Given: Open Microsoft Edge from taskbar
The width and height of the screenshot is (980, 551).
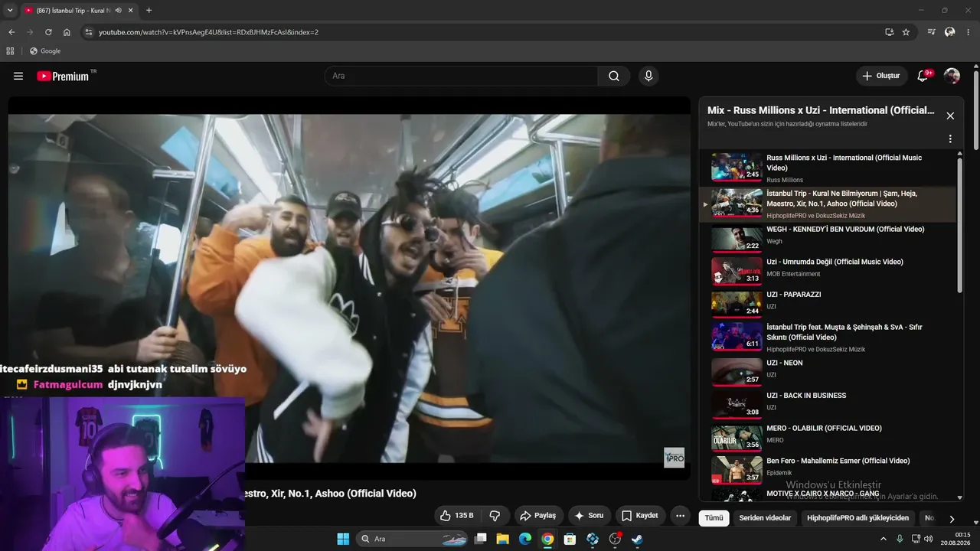Looking at the screenshot, I should click(525, 539).
